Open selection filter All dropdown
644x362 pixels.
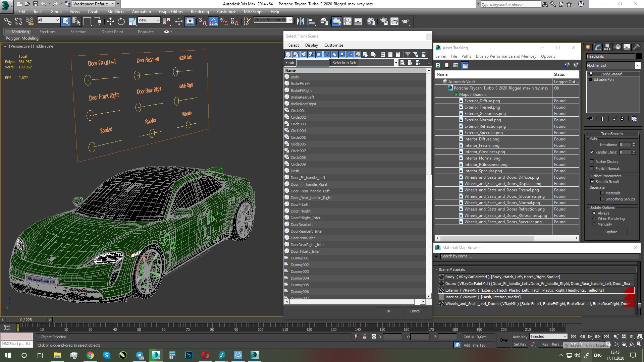point(48,20)
